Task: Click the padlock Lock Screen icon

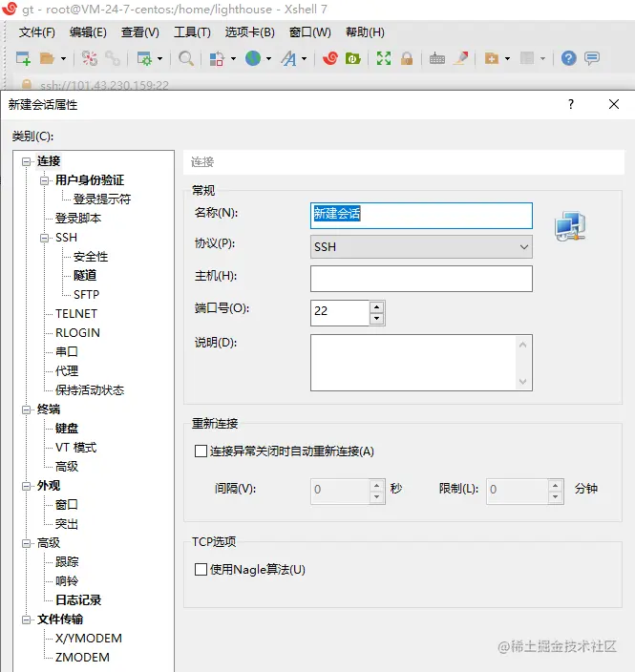Action: (x=407, y=58)
